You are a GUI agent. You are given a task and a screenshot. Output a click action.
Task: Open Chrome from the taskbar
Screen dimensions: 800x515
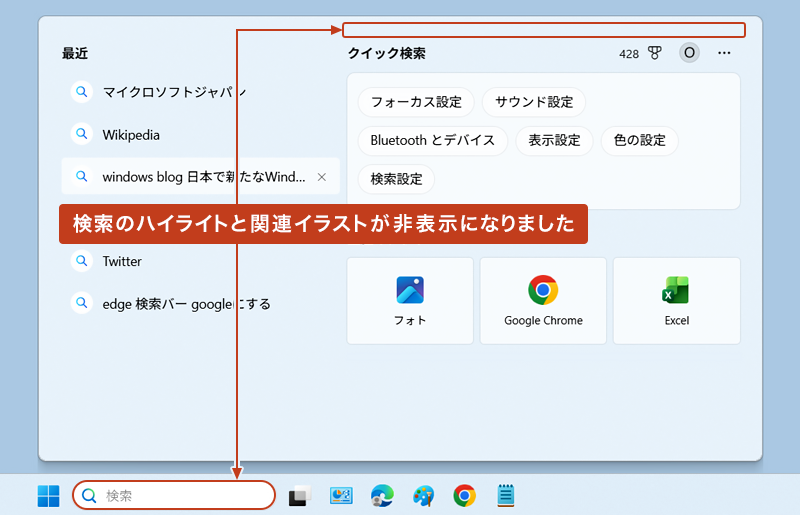coord(464,496)
